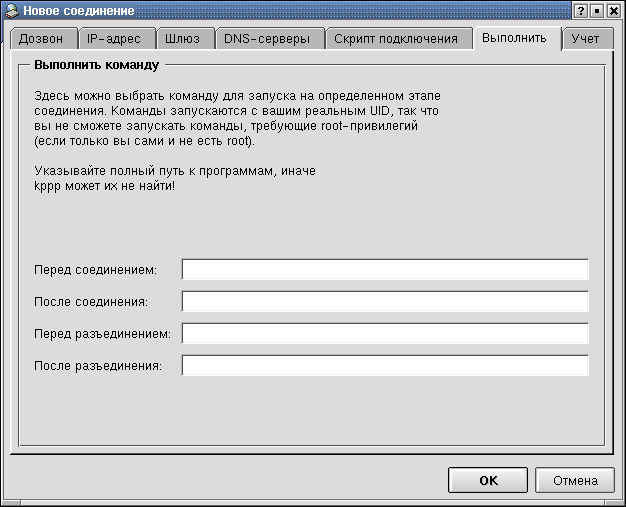This screenshot has height=507, width=626.
Task: Open the window menu icon in title bar
Action: [x=12, y=10]
